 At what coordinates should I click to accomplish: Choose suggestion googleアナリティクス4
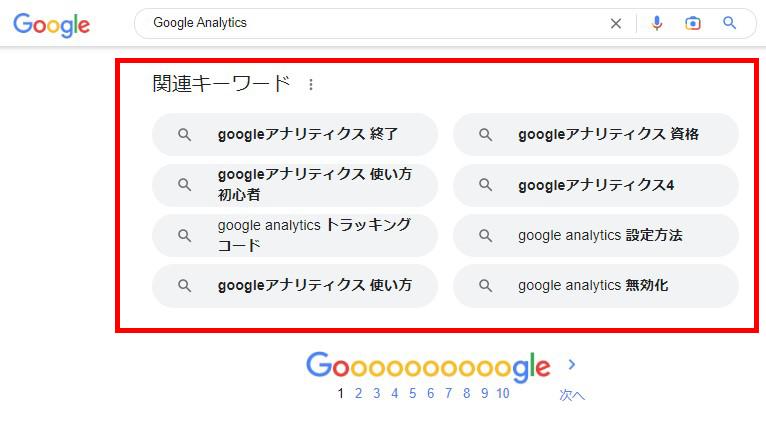(x=596, y=185)
